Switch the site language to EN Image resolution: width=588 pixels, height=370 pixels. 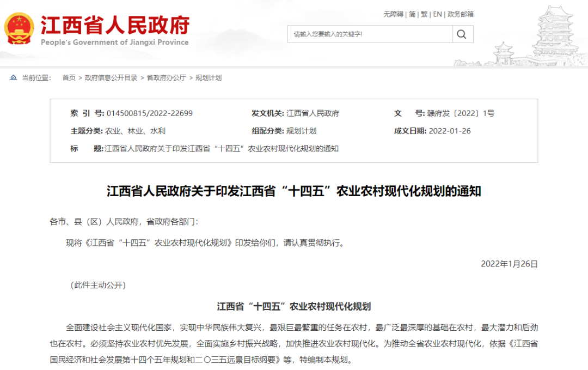click(437, 14)
